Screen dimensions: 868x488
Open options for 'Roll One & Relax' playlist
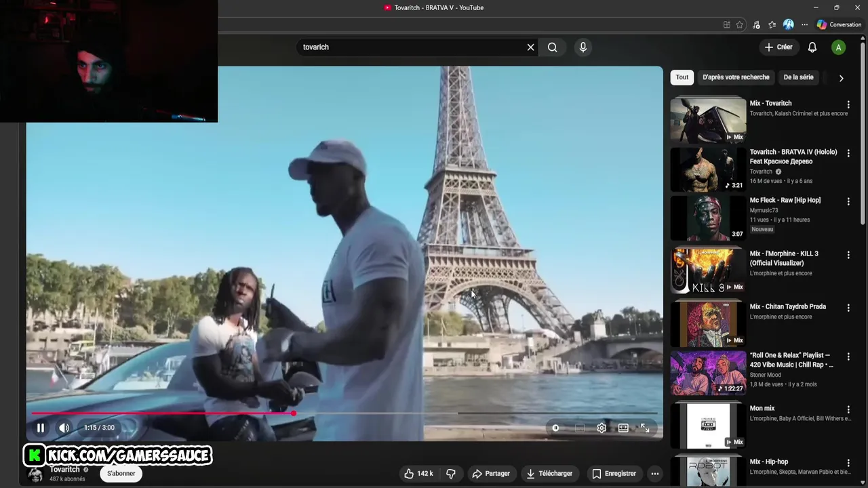[848, 357]
